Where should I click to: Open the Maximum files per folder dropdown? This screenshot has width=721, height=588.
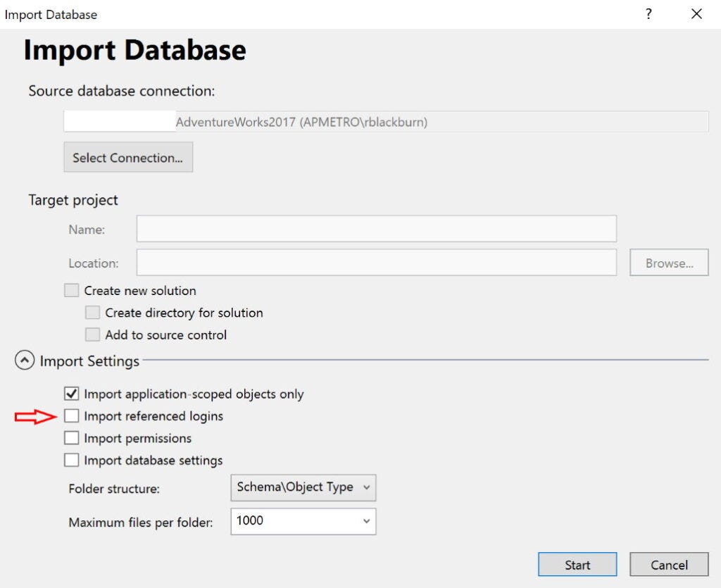(x=365, y=521)
